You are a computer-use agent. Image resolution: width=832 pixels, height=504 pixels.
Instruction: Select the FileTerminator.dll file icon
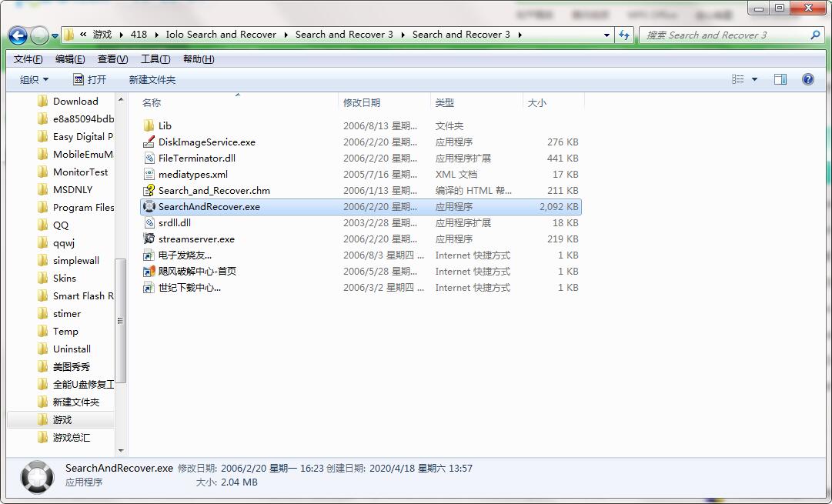(x=149, y=158)
